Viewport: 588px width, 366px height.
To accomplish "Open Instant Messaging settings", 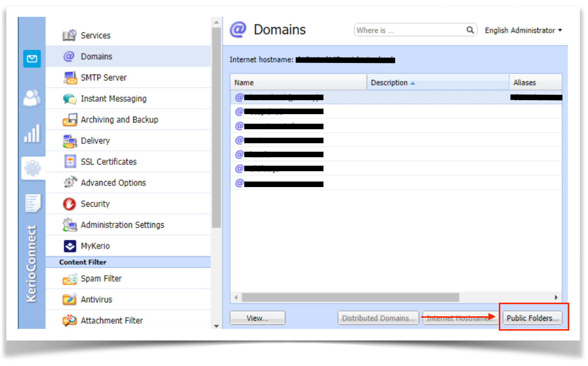I will (x=128, y=99).
